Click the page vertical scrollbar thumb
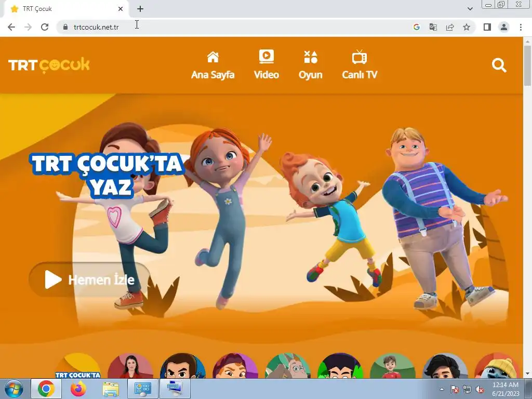532x399 pixels. pos(527,65)
